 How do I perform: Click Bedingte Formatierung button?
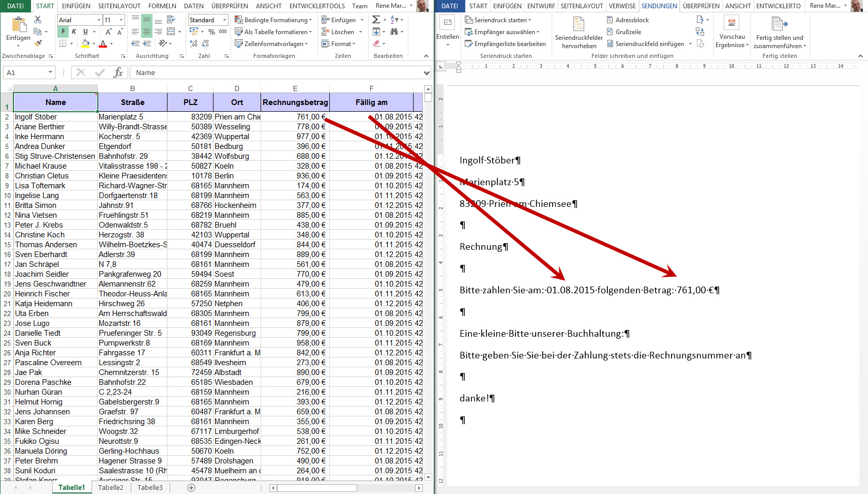click(x=273, y=20)
